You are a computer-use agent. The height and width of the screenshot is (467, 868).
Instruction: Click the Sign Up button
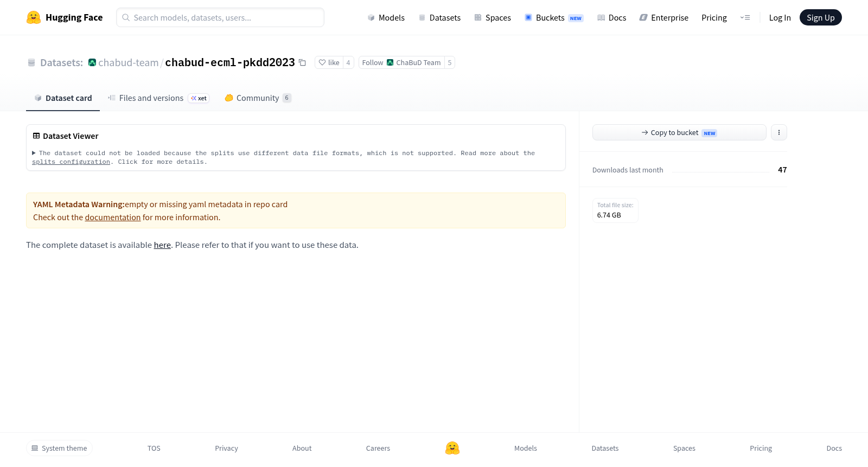pyautogui.click(x=820, y=17)
